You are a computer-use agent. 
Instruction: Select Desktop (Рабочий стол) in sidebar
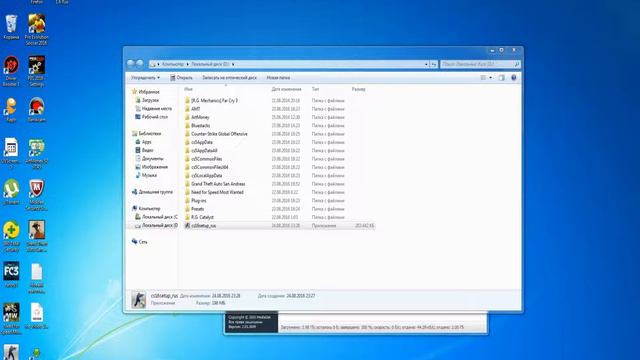tap(155, 117)
